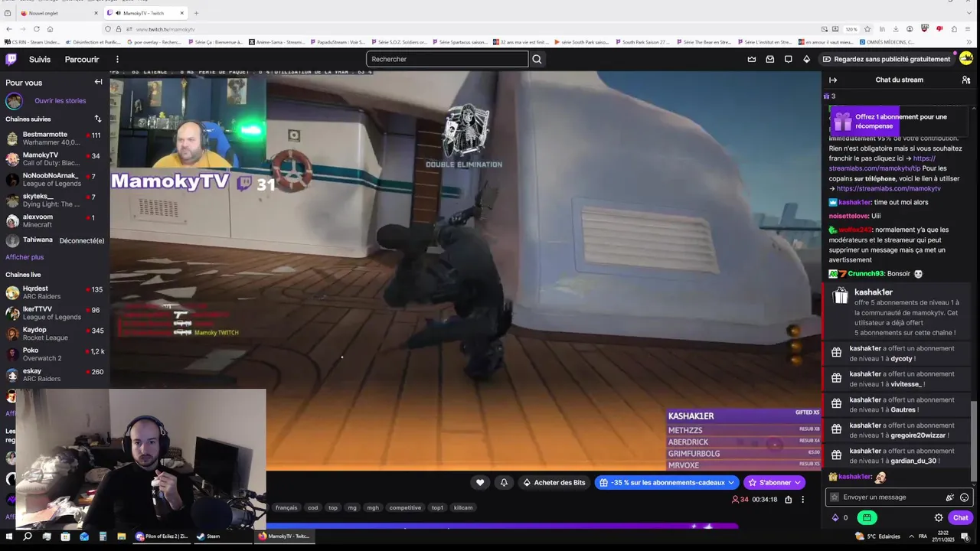This screenshot has height=551, width=980.
Task: Expand Afficher plus followed channels
Action: tap(24, 257)
